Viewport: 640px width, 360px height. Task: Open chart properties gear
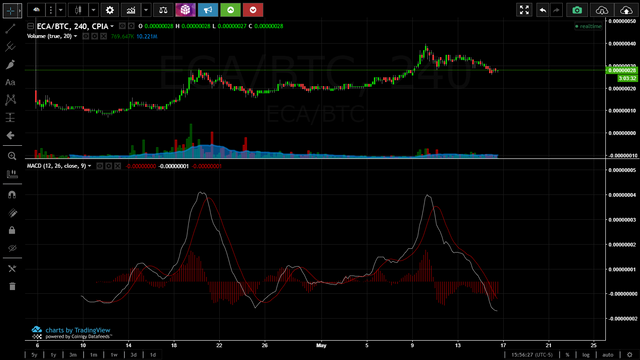(x=109, y=10)
